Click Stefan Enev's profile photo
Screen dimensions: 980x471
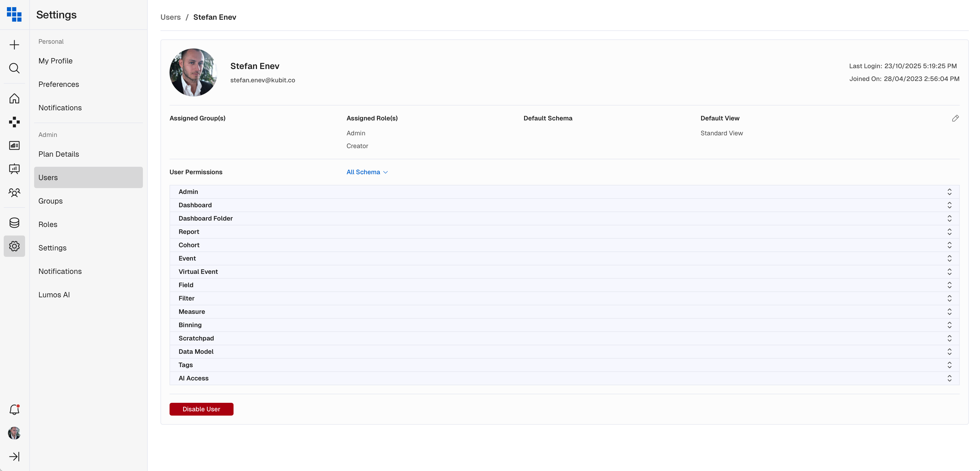[193, 72]
